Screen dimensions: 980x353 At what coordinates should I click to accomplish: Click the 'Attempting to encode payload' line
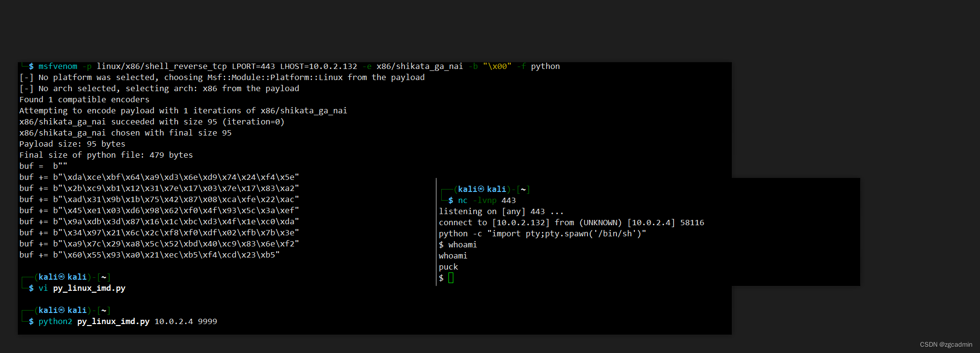pyautogui.click(x=183, y=111)
